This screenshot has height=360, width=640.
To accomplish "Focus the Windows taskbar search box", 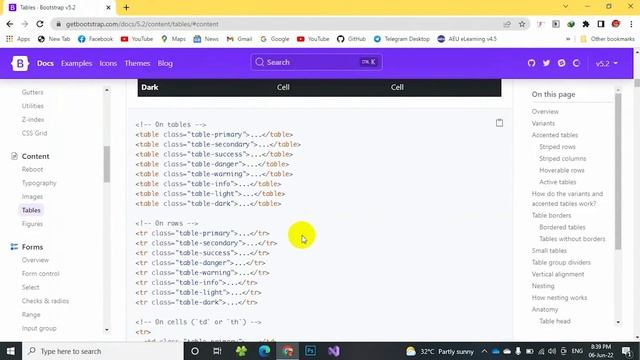I will (102, 351).
